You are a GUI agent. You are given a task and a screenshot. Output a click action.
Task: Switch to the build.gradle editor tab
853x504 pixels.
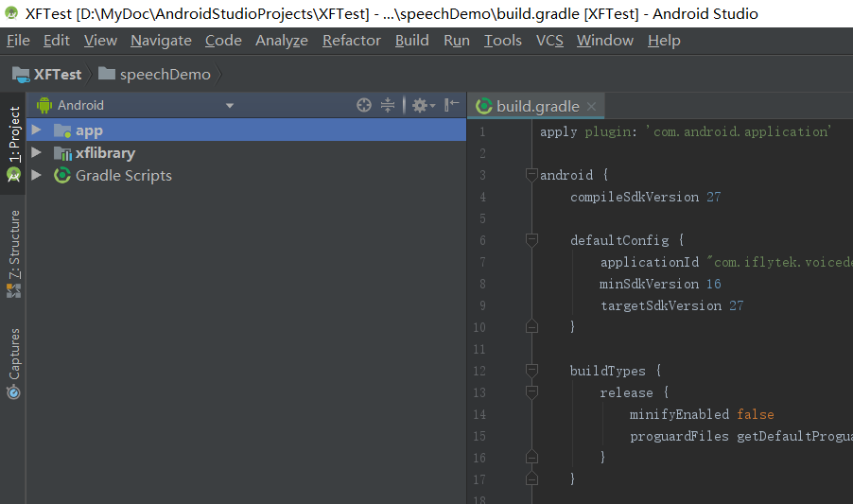point(536,106)
